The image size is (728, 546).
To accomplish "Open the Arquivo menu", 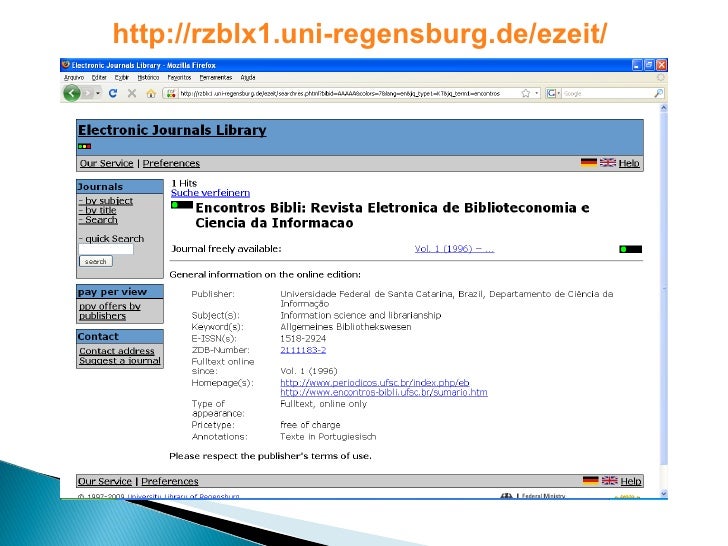I will point(74,78).
